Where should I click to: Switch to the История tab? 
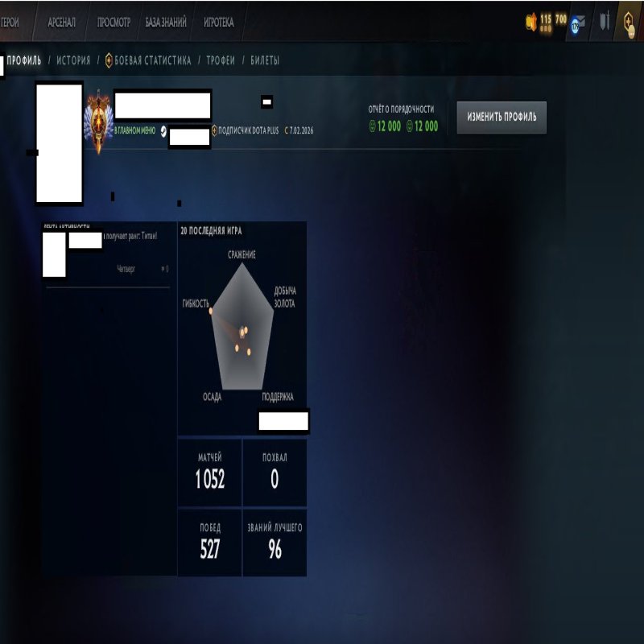click(73, 61)
